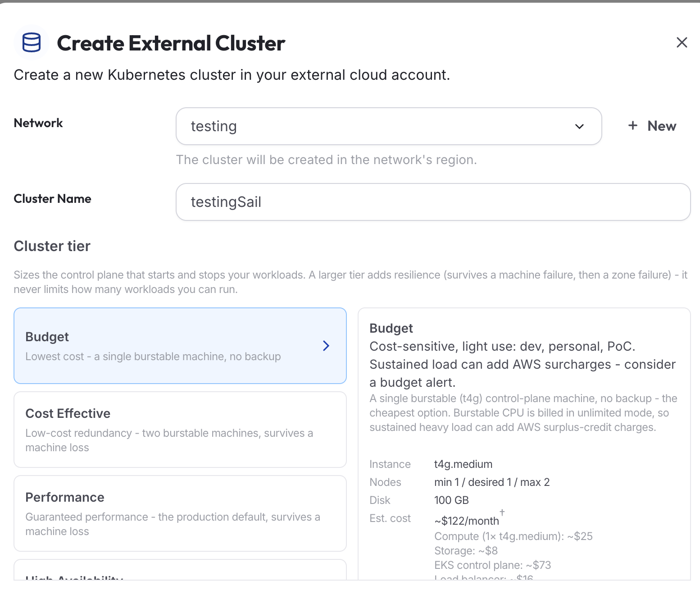Click the Network field label
This screenshot has height=595, width=700.
point(38,123)
